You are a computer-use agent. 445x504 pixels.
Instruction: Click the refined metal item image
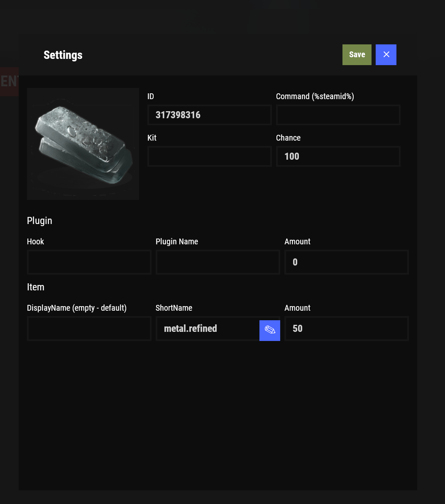click(x=83, y=144)
